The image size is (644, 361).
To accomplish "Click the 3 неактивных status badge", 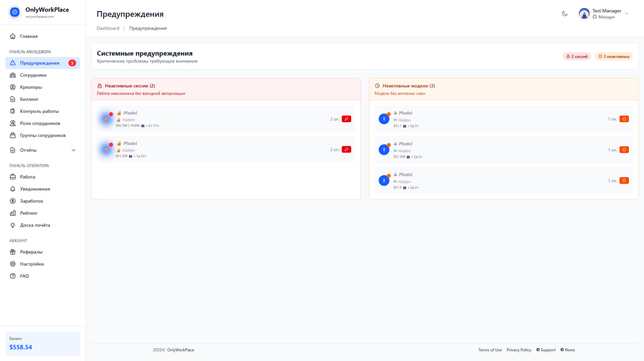I will 613,56.
